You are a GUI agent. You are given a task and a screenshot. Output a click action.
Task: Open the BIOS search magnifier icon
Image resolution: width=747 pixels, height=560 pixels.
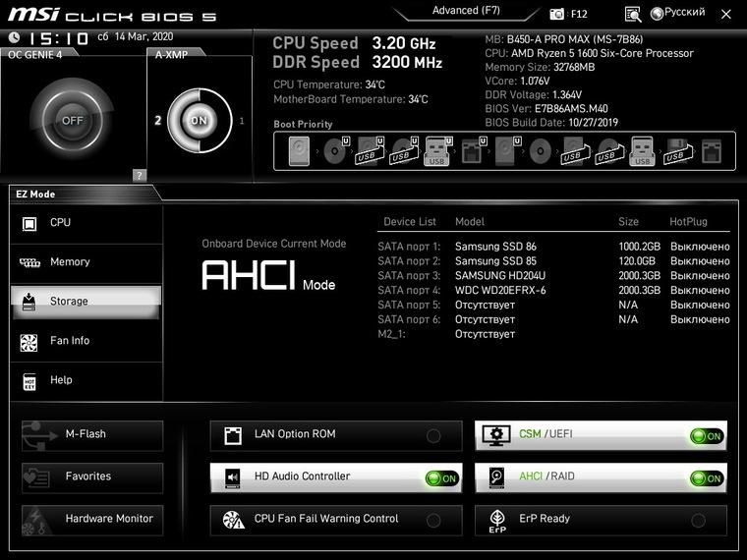[633, 15]
